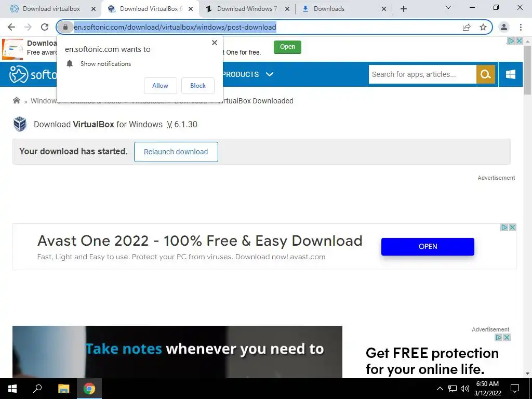Close the top banner advertisement
Viewport: 532px width, 399px height.
click(519, 41)
